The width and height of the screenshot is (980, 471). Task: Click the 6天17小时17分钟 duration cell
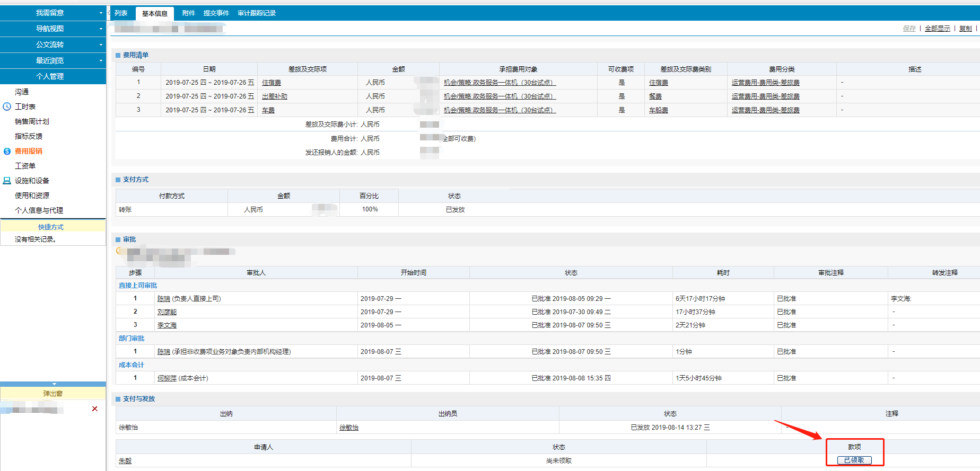(x=723, y=299)
